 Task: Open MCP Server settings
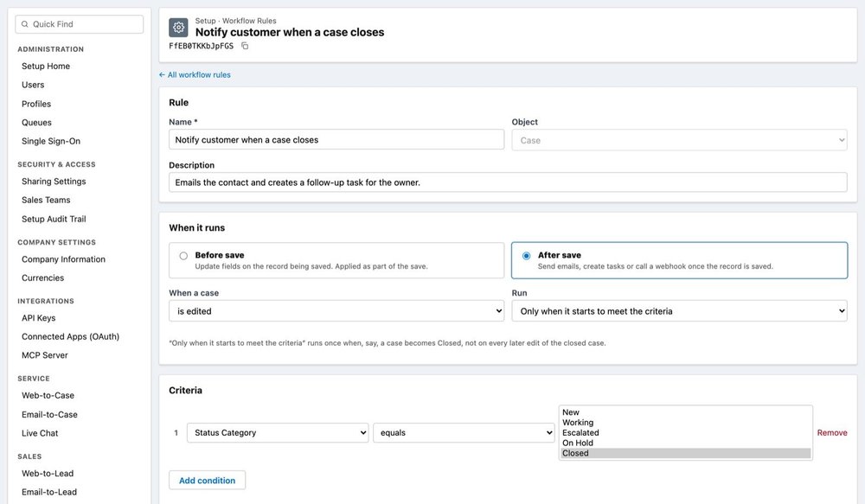(x=45, y=355)
